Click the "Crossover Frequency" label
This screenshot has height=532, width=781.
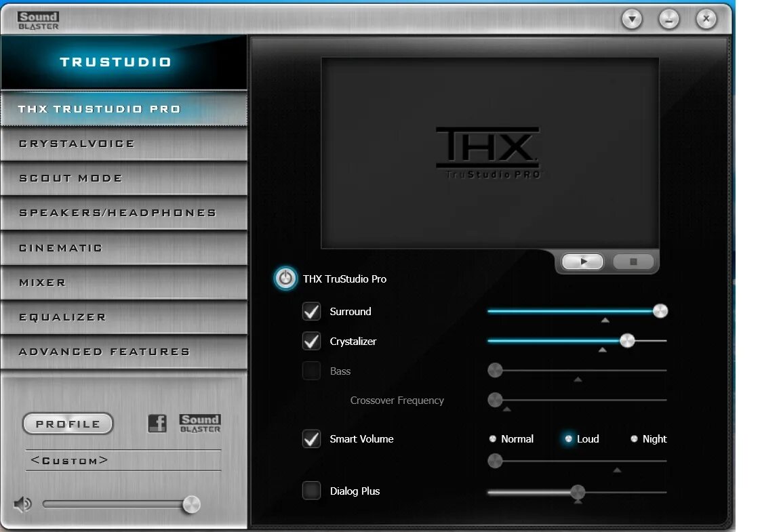397,401
